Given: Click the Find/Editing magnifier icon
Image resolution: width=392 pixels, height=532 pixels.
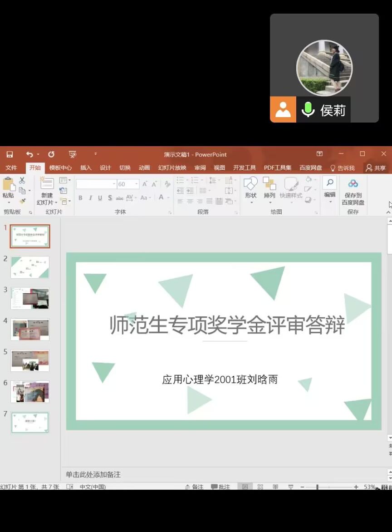Looking at the screenshot, I should click(330, 183).
